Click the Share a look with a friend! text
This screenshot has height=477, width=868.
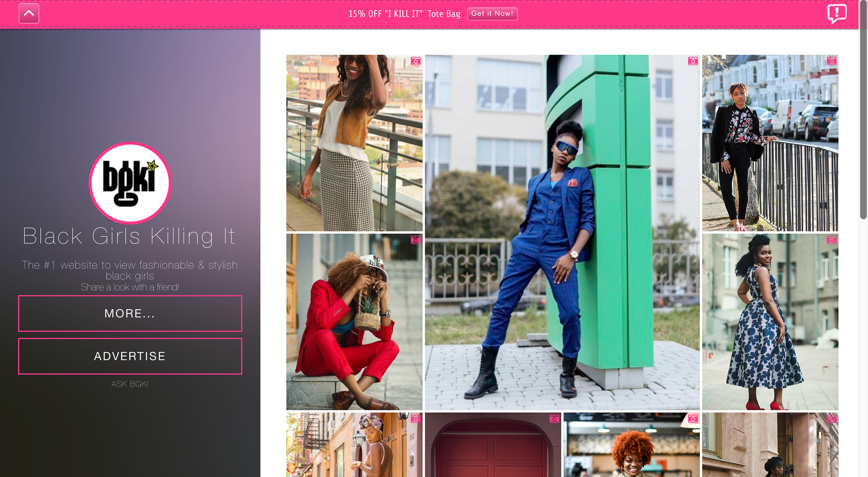coord(130,287)
